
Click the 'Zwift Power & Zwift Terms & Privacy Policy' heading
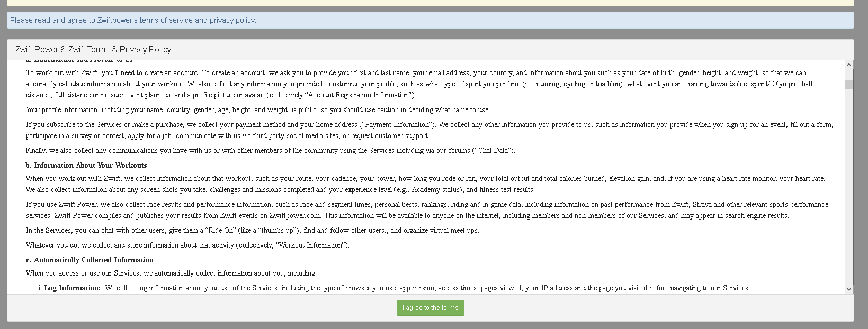point(93,49)
